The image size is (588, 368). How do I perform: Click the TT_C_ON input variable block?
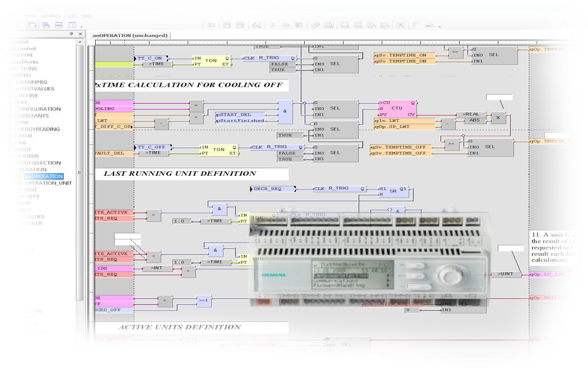pyautogui.click(x=151, y=58)
